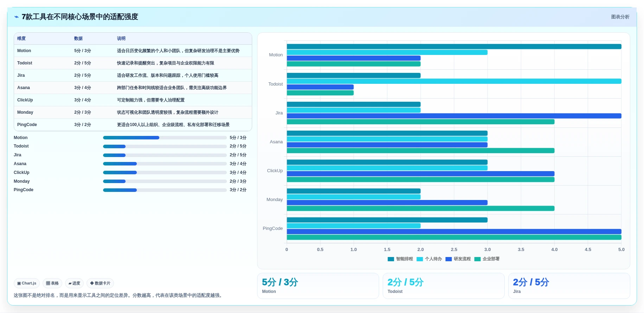644x313 pixels.
Task: Select the Todoist table row name
Action: tap(25, 63)
